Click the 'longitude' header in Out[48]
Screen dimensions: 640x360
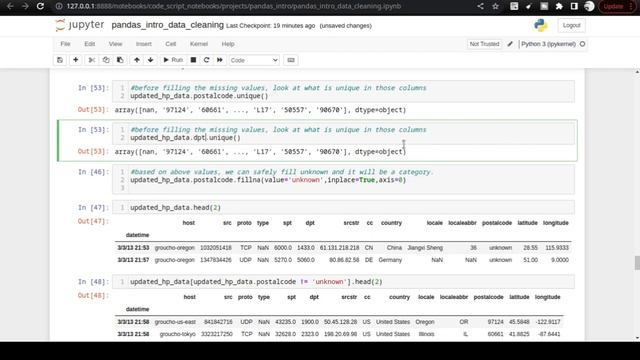pyautogui.click(x=548, y=297)
